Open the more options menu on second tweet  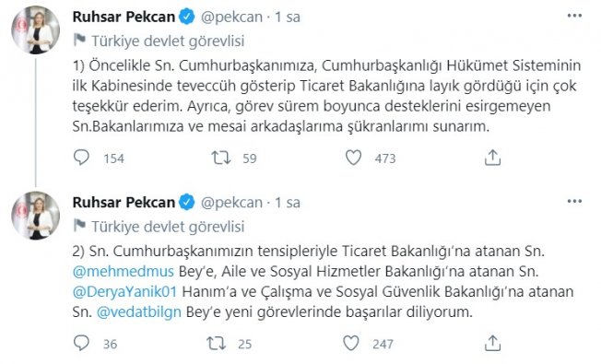[574, 201]
